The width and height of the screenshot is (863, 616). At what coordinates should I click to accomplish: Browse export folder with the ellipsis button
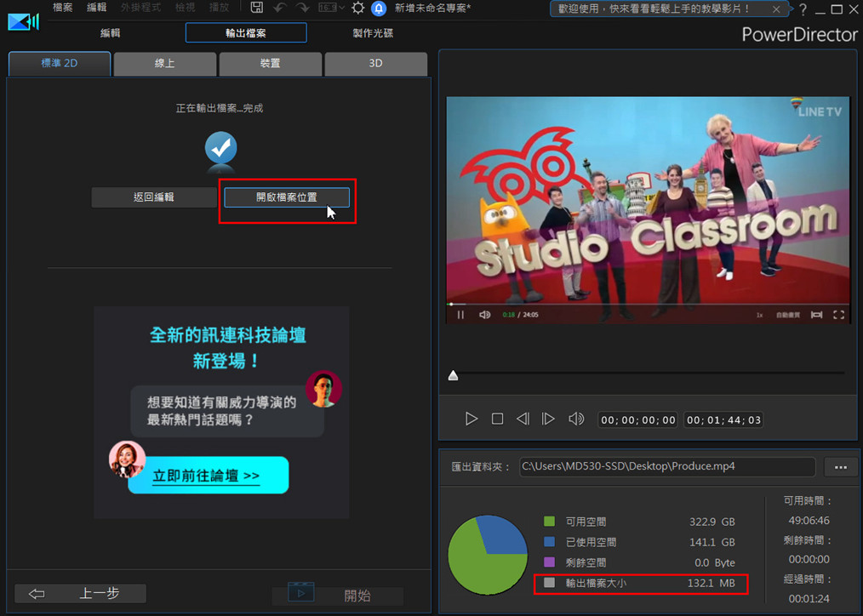pos(840,467)
